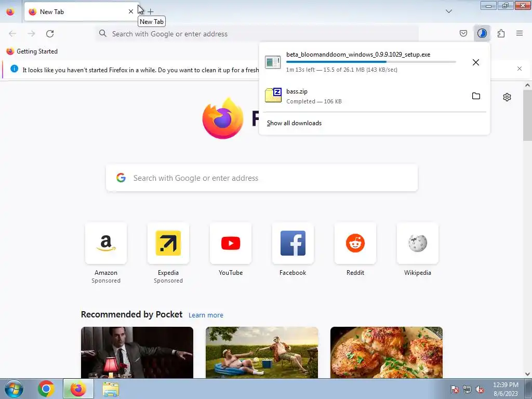Open network tray icon

(467, 389)
